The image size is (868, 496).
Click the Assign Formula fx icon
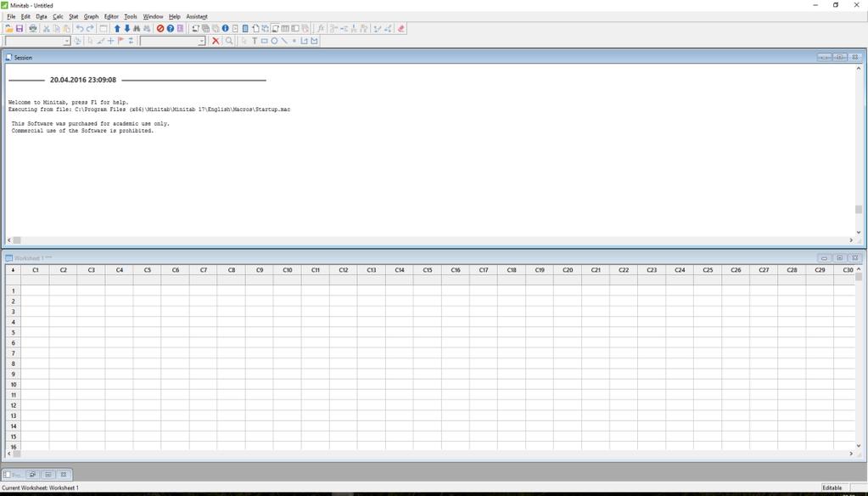pos(321,28)
